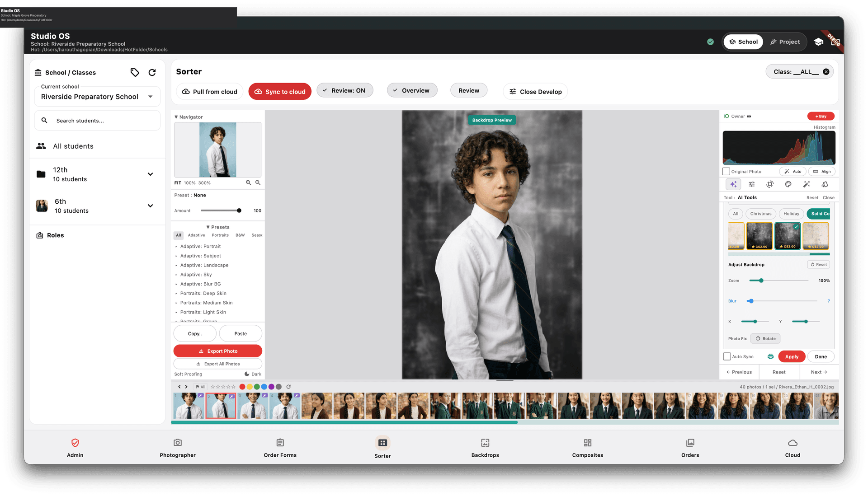
Task: Enable the Auto Sync checkbox
Action: pos(726,356)
